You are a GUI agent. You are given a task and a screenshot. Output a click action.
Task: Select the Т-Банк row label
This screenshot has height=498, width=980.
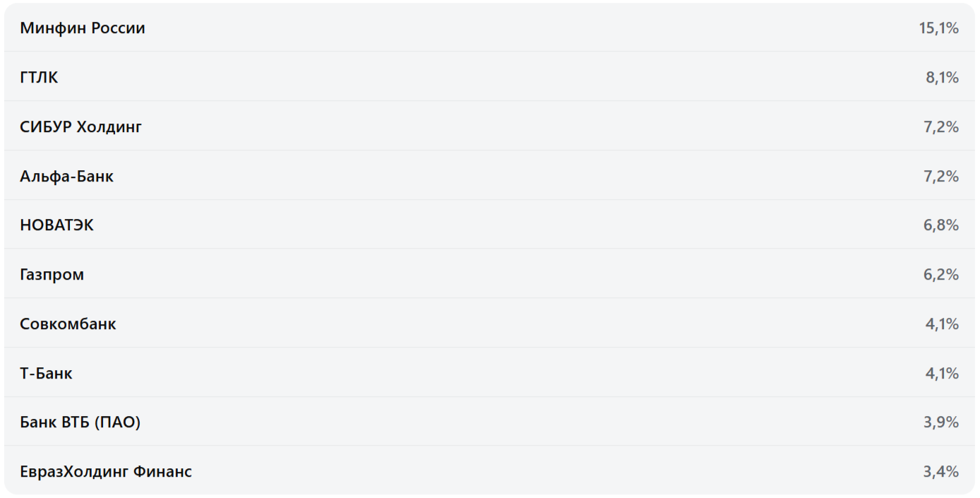pyautogui.click(x=46, y=373)
